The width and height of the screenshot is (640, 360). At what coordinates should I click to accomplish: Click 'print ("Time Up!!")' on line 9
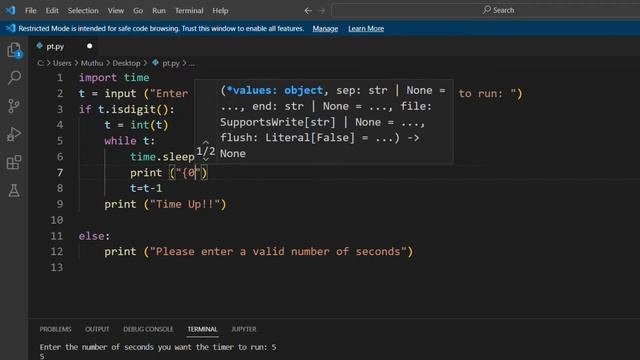click(165, 204)
